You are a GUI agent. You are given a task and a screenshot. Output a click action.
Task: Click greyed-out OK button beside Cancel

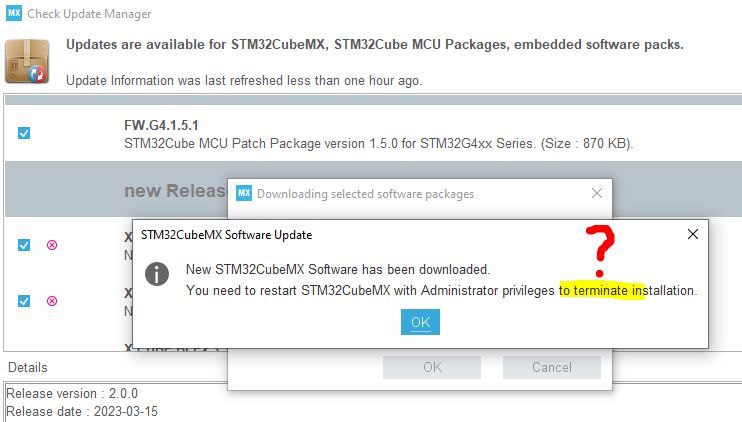[x=432, y=367]
